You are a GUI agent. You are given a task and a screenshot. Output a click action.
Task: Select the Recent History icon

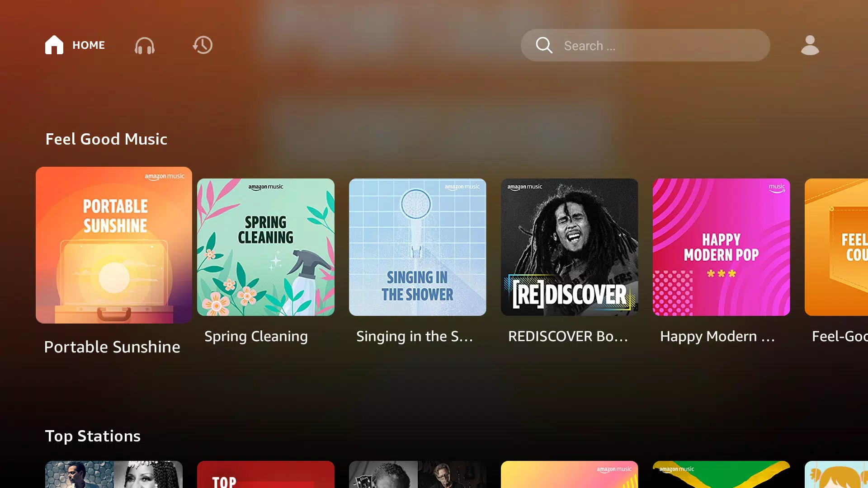click(x=202, y=45)
